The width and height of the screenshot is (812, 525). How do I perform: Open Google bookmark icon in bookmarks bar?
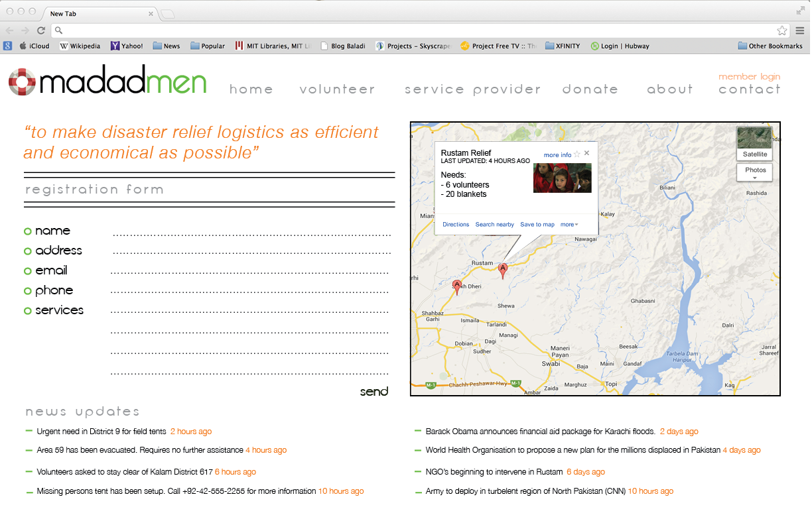click(x=8, y=46)
